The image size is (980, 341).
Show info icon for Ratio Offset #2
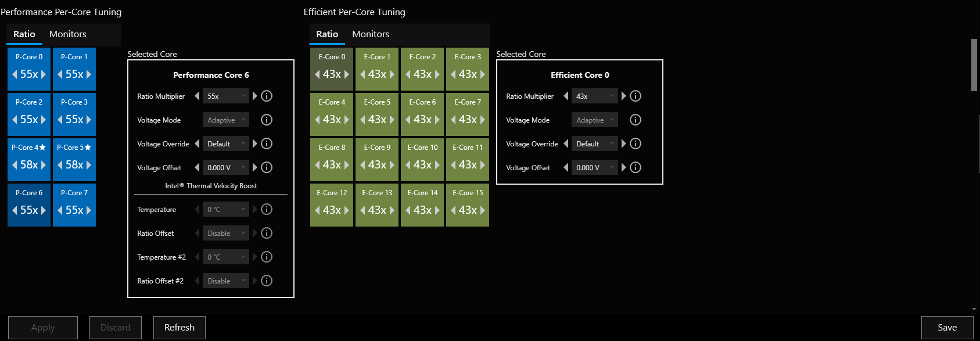(x=267, y=281)
